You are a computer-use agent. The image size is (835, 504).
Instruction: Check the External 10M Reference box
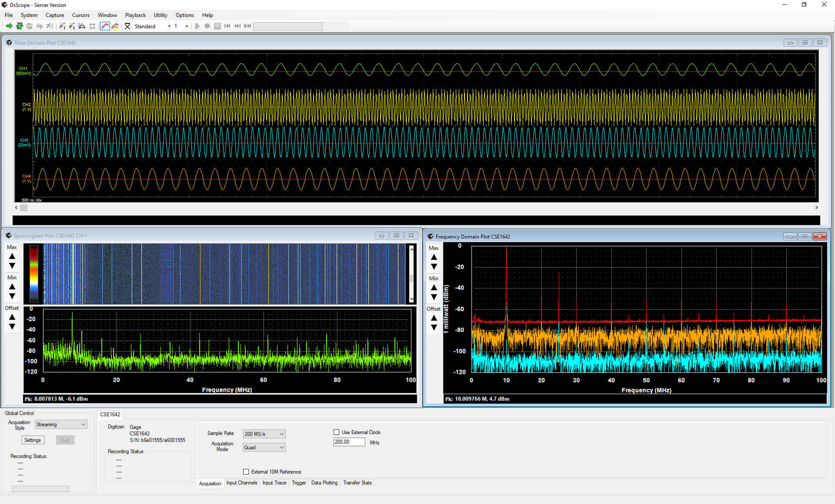point(246,472)
